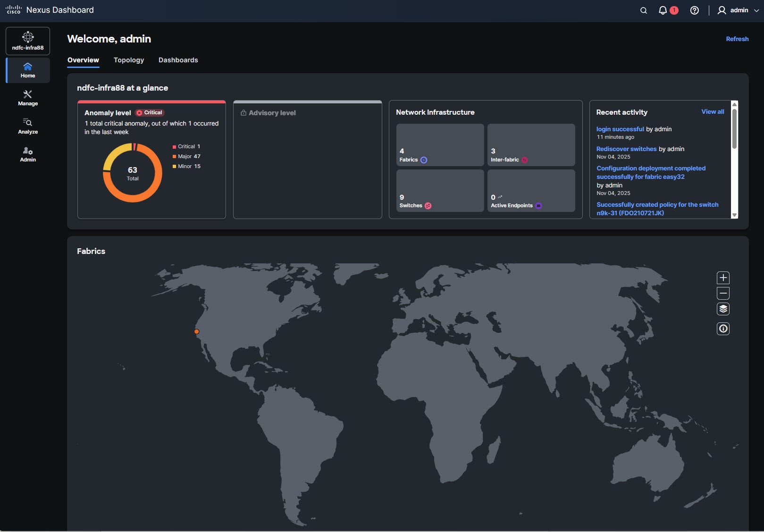
Task: Select the ndfc-infra88 cluster tile in sidebar
Action: point(28,41)
